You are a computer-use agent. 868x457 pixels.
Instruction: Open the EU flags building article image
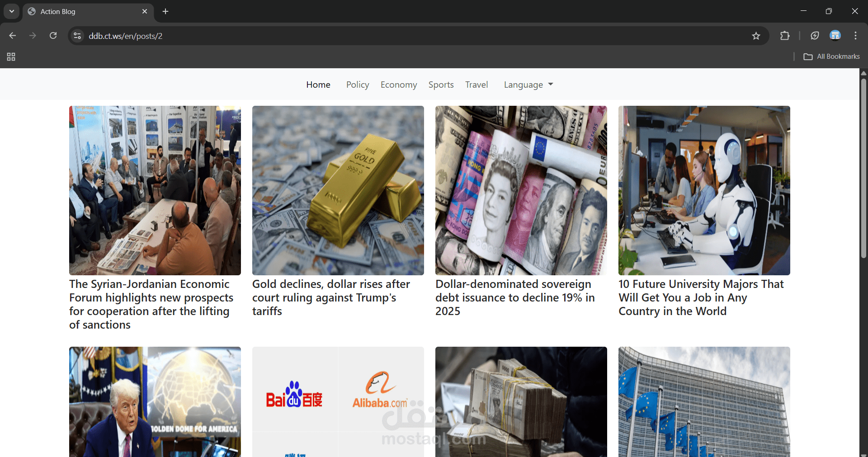click(704, 402)
